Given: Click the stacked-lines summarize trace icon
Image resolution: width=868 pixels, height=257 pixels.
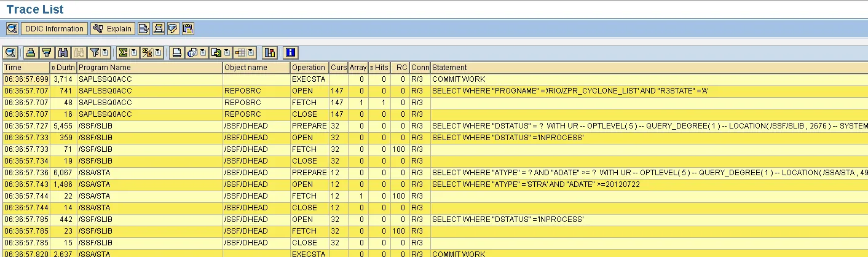Looking at the screenshot, I should point(159,28).
